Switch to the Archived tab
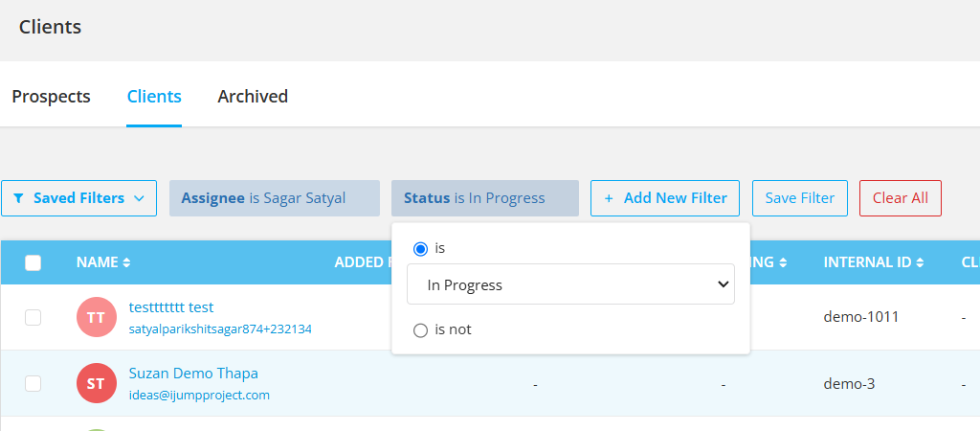Viewport: 980px width, 431px height. pyautogui.click(x=253, y=97)
